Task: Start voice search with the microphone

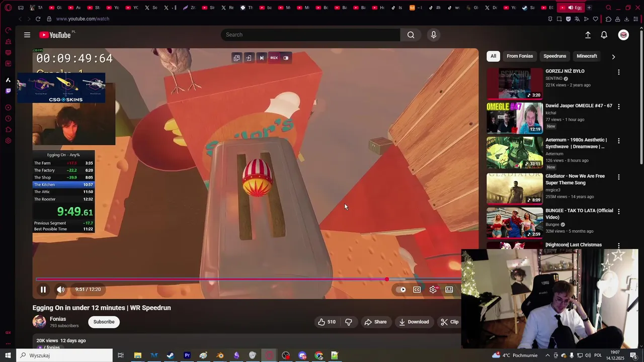Action: (434, 35)
